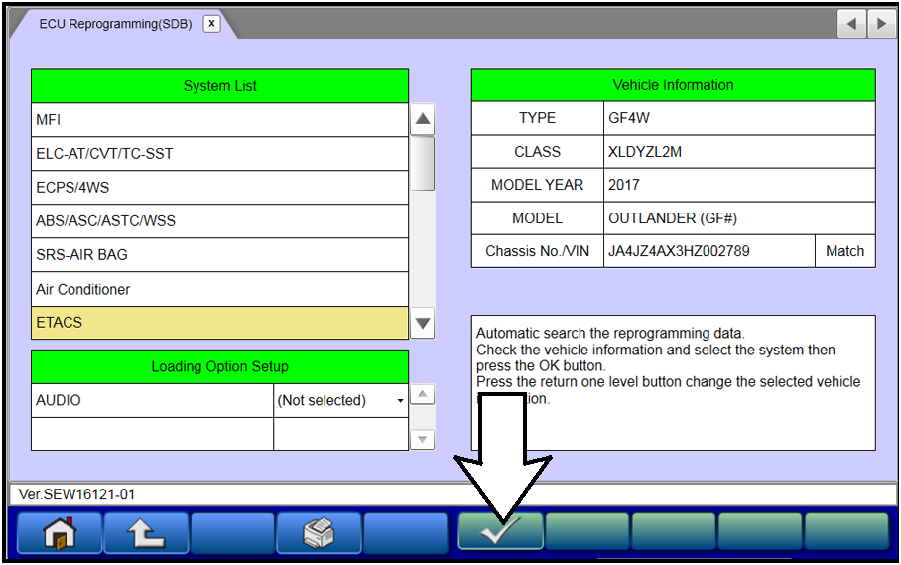Close the ECU Reprogramming(SDB) tab

pos(211,24)
